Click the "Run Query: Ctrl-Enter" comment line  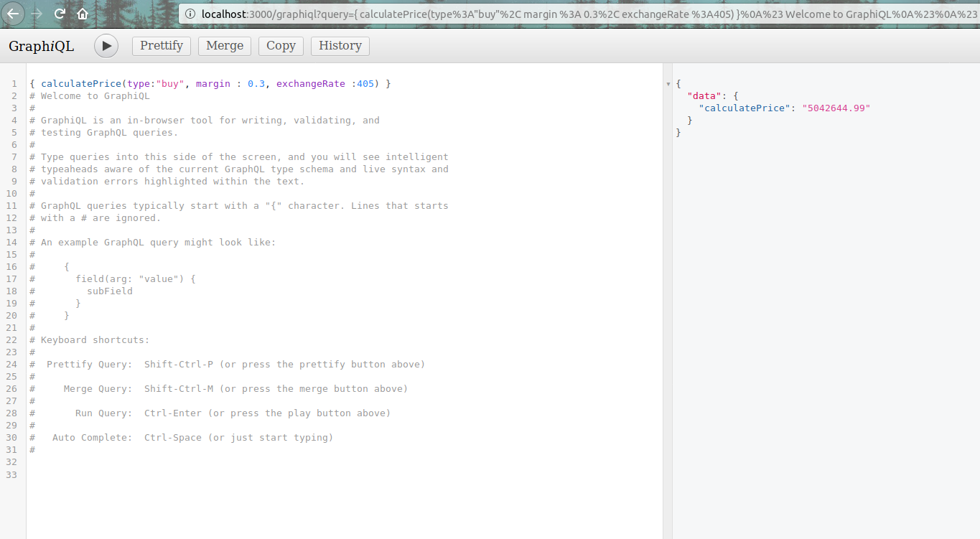point(210,413)
